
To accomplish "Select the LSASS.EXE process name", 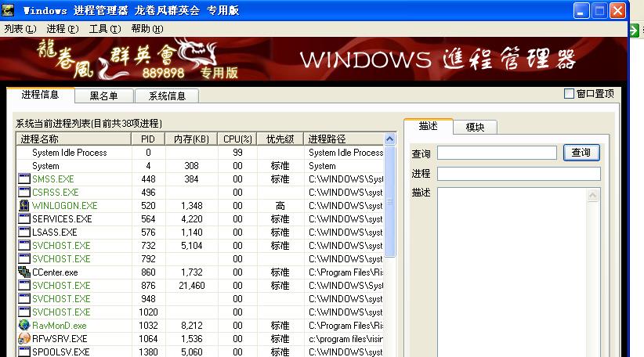I will tap(55, 232).
